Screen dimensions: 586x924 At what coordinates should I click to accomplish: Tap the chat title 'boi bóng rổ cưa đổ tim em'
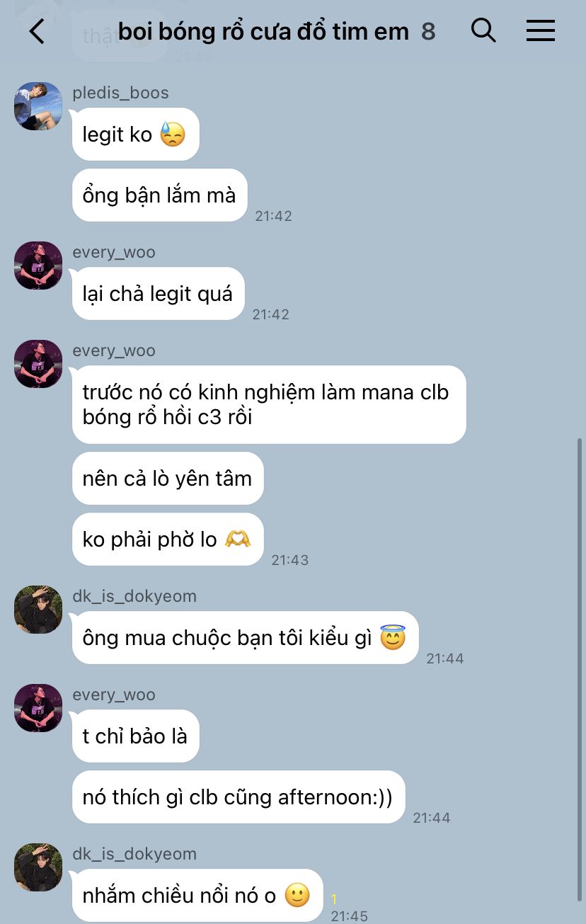tap(263, 31)
